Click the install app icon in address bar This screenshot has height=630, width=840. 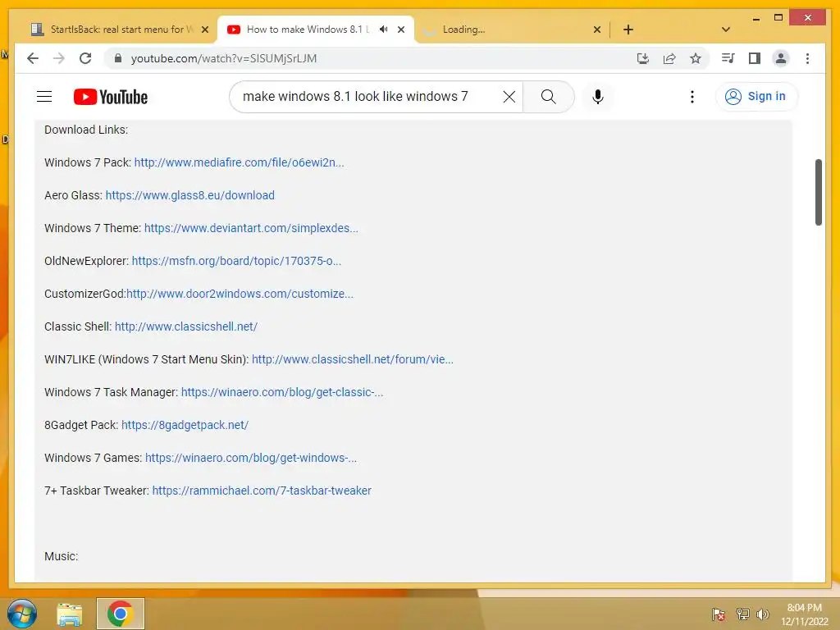click(643, 58)
